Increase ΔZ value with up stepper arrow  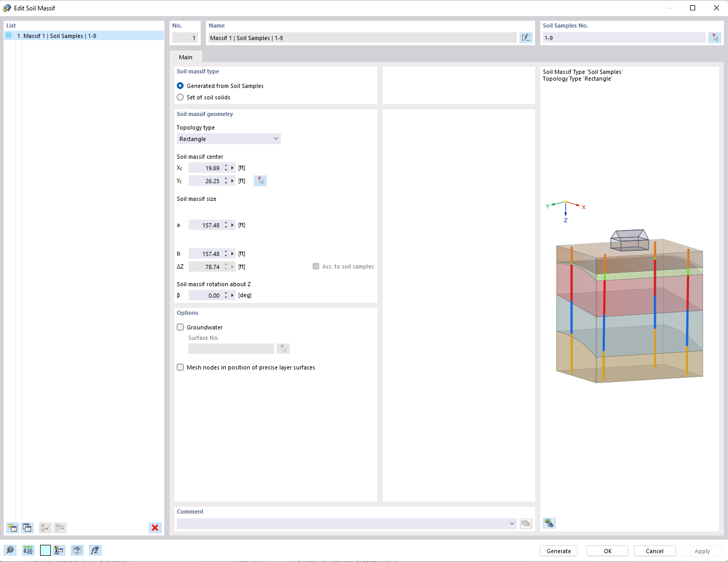[x=225, y=264]
